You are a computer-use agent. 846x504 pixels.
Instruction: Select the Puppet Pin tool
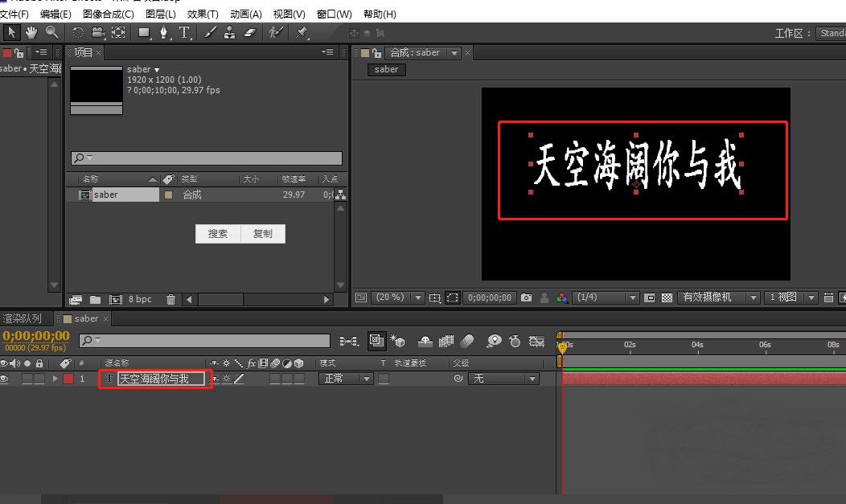point(301,32)
